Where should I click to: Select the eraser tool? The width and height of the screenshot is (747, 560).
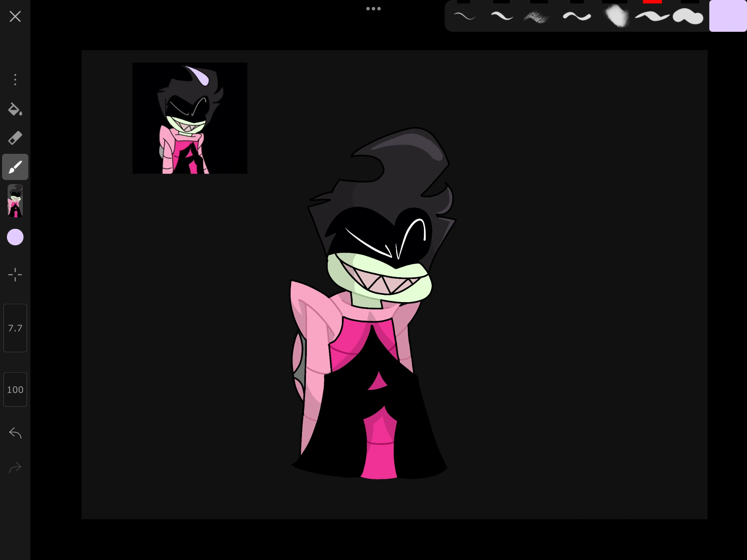pyautogui.click(x=15, y=138)
